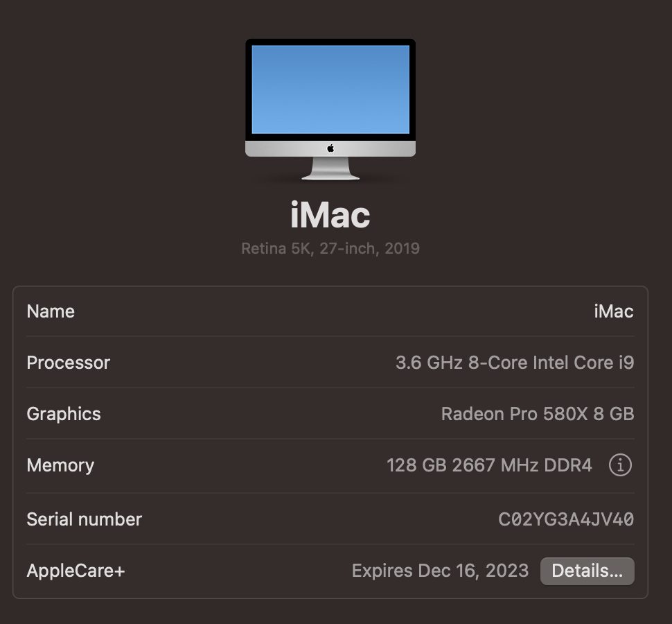This screenshot has height=624, width=672.
Task: Click the 'Retina 5K, 27-inch, 2019' subtitle
Action: (x=330, y=248)
